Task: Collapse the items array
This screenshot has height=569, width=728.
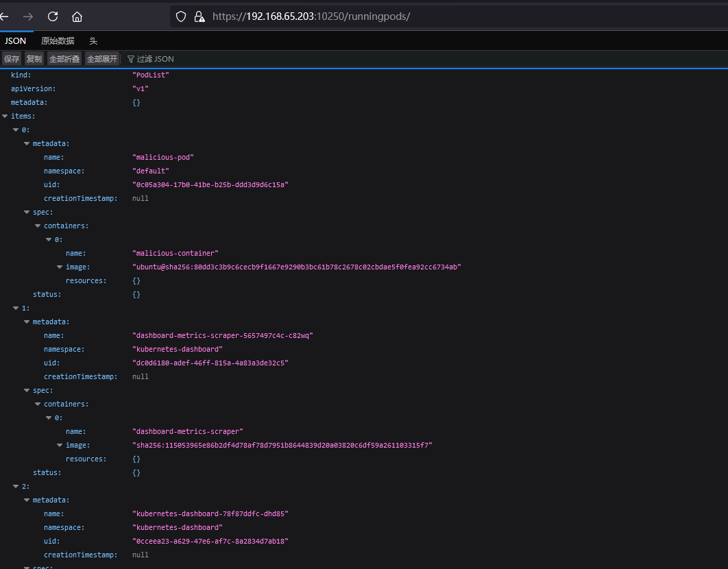Action: click(x=5, y=116)
